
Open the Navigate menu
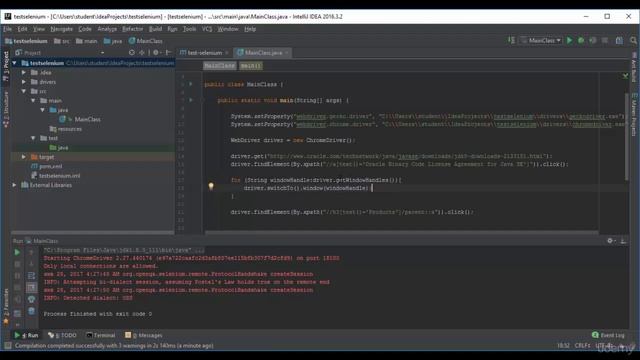[x=62, y=29]
